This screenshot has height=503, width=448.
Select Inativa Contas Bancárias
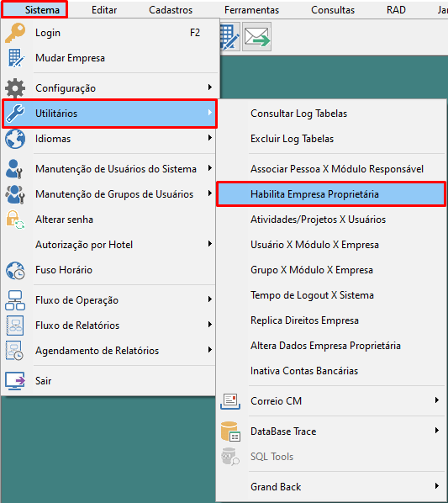pyautogui.click(x=304, y=371)
